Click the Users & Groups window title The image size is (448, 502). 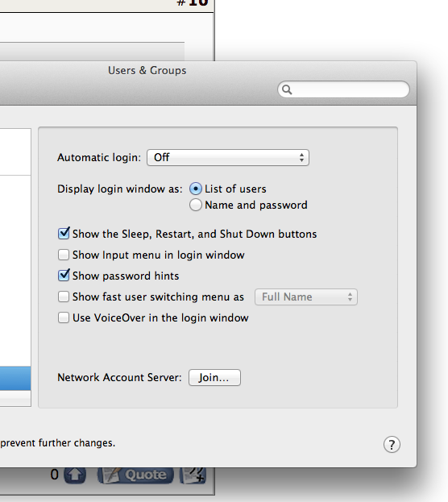coord(147,70)
